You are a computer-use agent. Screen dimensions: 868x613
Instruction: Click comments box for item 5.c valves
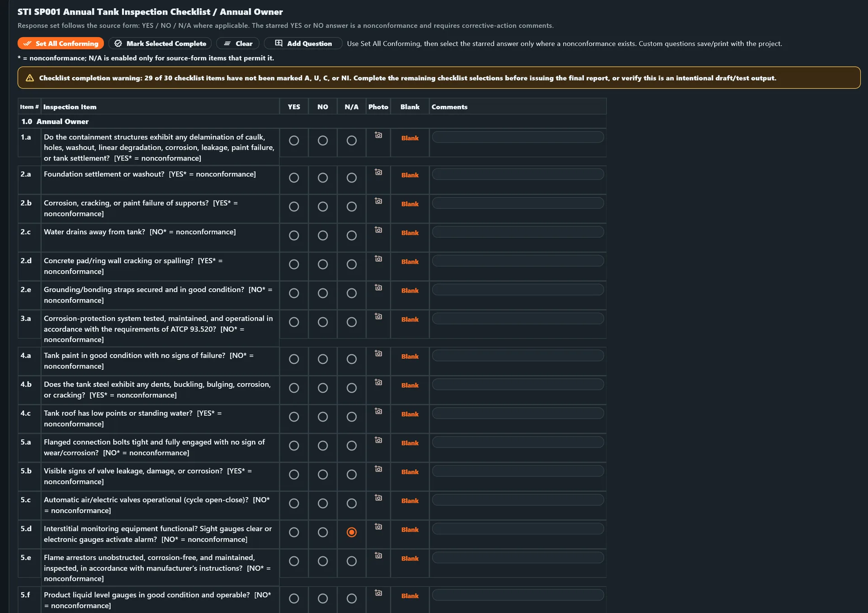point(518,500)
